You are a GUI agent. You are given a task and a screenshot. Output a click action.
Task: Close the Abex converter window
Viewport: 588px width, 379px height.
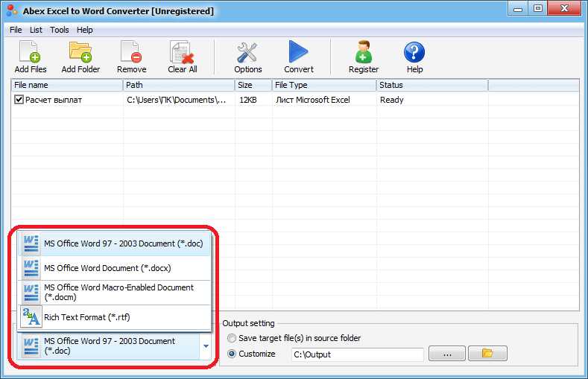(x=564, y=8)
